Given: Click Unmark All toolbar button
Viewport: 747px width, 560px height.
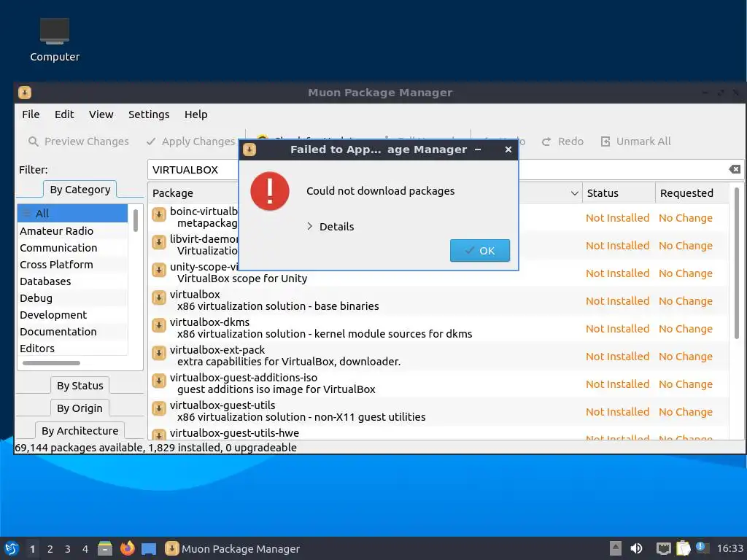Looking at the screenshot, I should click(635, 141).
